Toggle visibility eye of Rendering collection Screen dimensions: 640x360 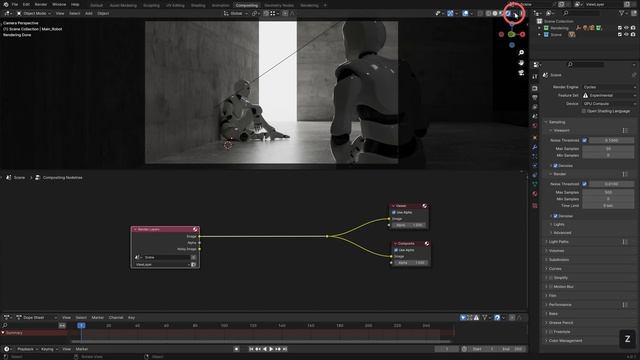point(626,28)
